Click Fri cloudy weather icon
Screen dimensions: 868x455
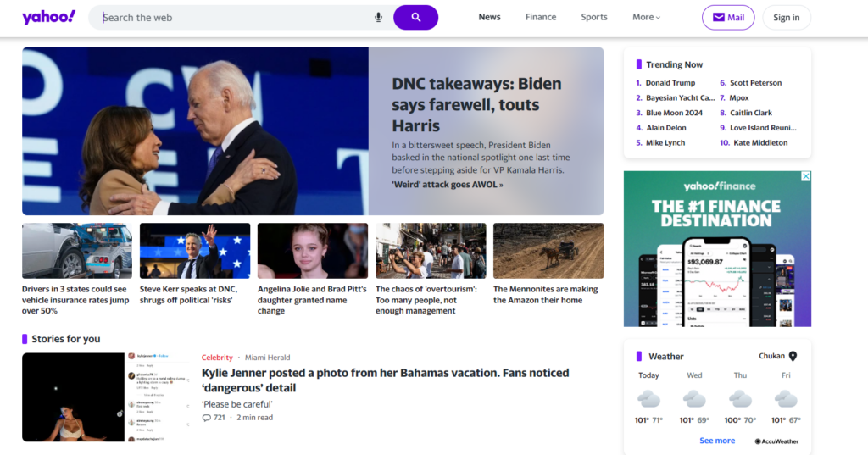(786, 398)
